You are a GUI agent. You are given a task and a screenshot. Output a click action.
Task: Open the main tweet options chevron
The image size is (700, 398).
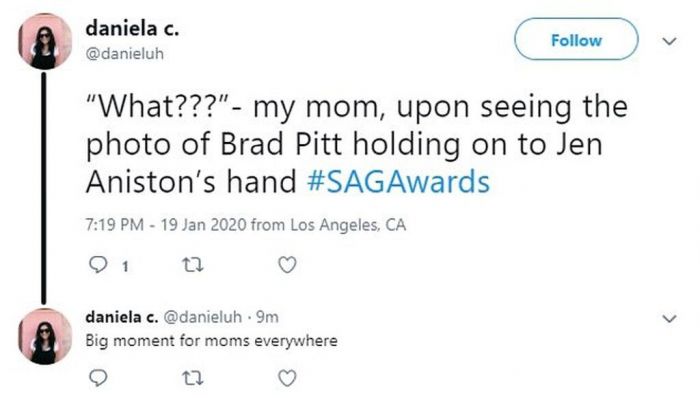669,41
